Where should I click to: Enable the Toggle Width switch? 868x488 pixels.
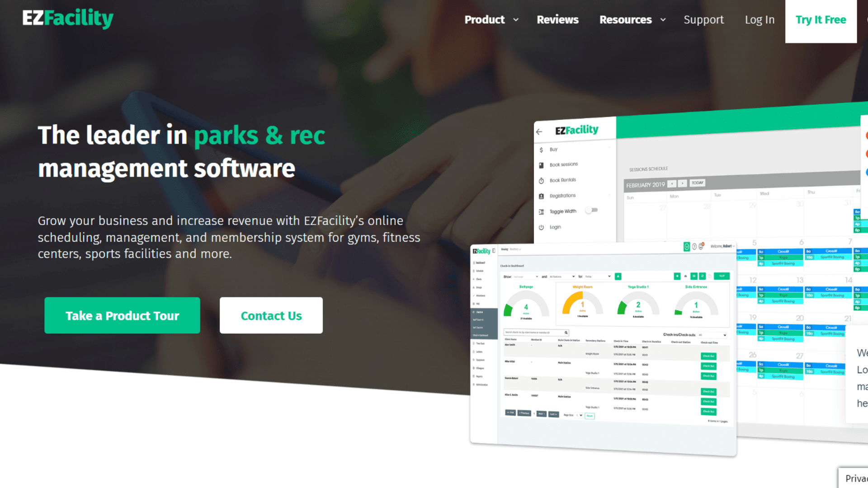pos(591,210)
